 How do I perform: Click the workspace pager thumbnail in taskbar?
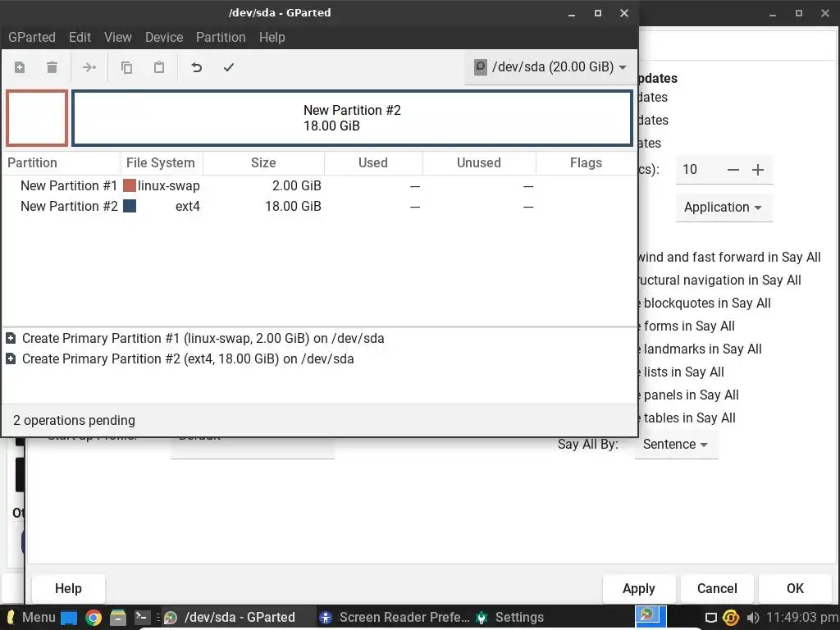[651, 617]
